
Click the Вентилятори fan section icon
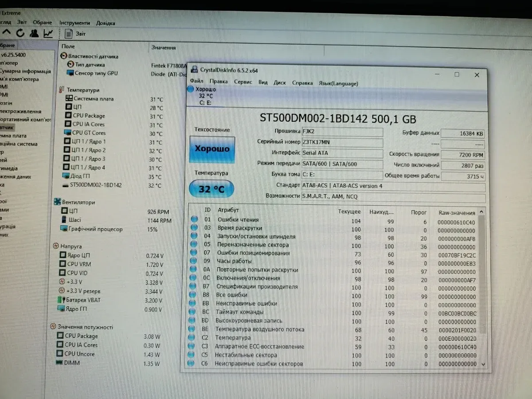pyautogui.click(x=58, y=202)
